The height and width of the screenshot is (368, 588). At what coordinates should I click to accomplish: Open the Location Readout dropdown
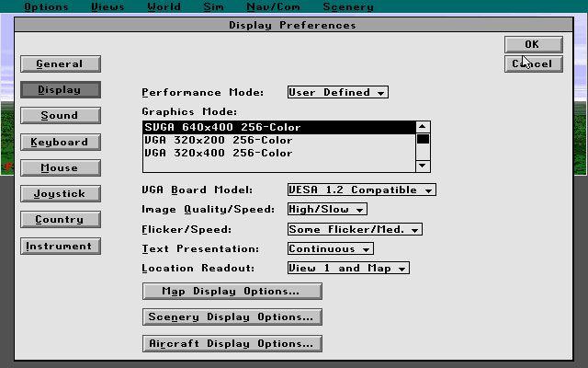coord(348,268)
